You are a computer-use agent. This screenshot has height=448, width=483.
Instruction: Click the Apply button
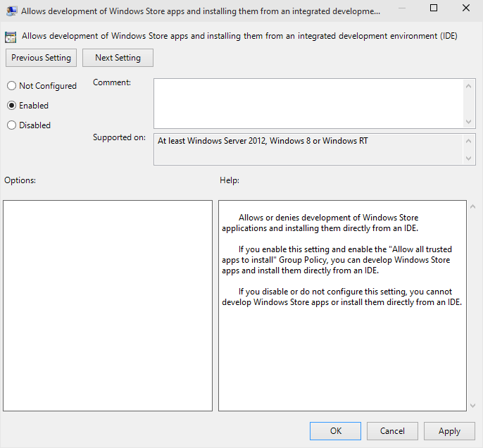(449, 431)
